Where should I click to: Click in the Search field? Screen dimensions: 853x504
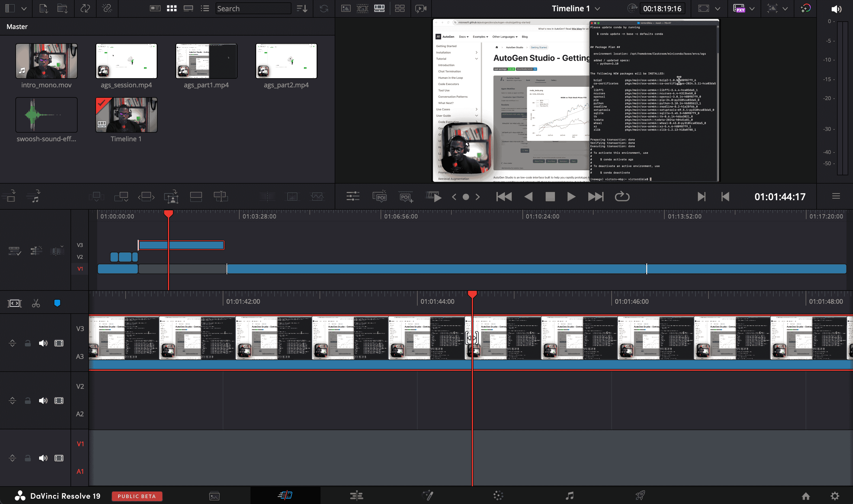click(x=254, y=9)
